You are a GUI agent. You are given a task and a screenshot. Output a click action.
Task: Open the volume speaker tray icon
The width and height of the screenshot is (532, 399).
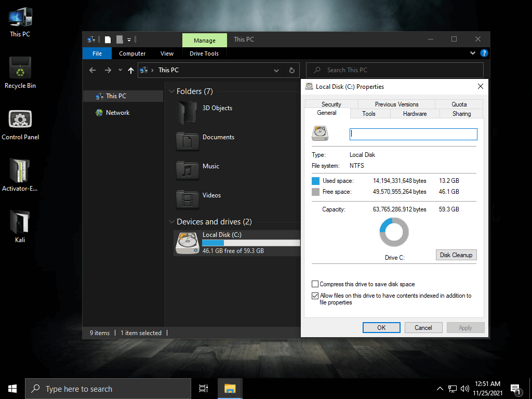[x=465, y=389]
